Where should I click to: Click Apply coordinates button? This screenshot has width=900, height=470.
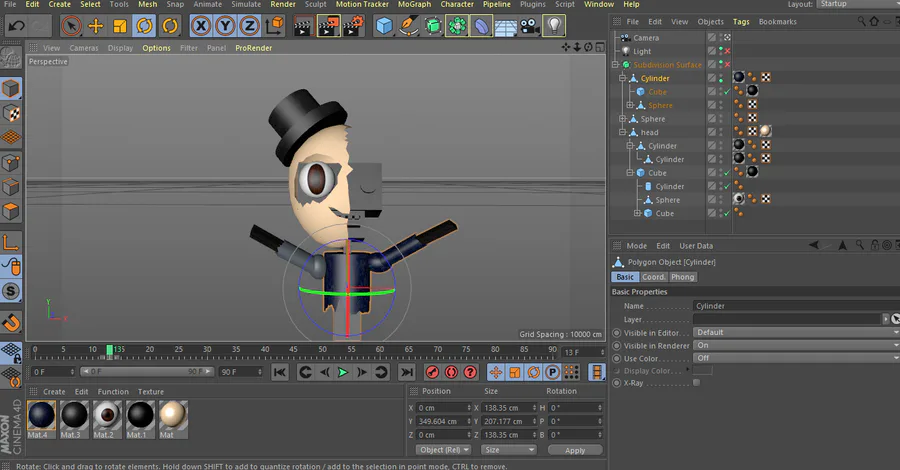tap(575, 450)
